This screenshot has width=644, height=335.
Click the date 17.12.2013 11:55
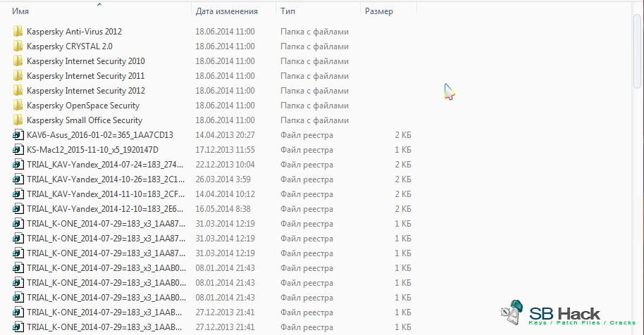(225, 150)
